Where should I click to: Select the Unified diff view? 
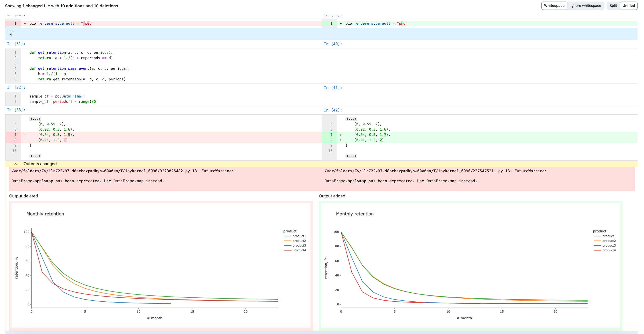point(628,6)
